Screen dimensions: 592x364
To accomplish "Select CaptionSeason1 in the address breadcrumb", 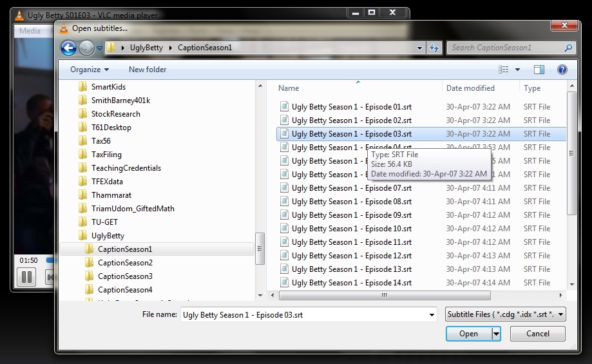I will 205,48.
